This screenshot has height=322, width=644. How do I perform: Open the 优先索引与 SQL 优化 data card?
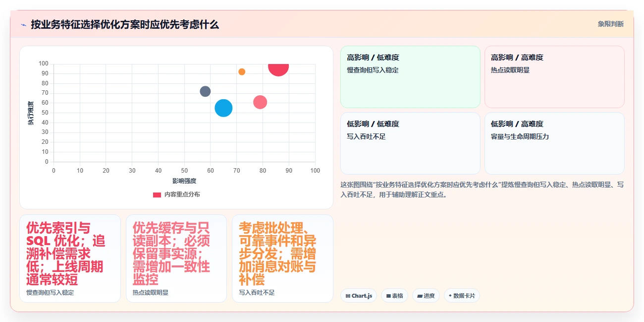click(x=70, y=258)
